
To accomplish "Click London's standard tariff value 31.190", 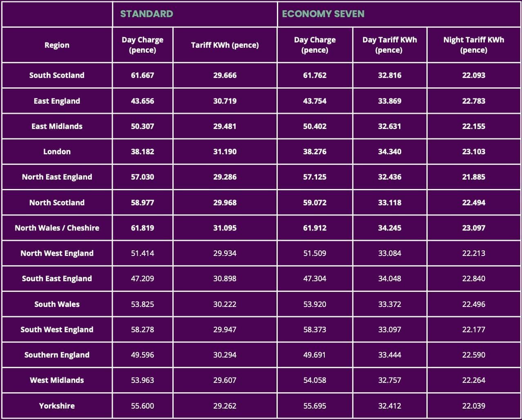I will click(x=225, y=151).
